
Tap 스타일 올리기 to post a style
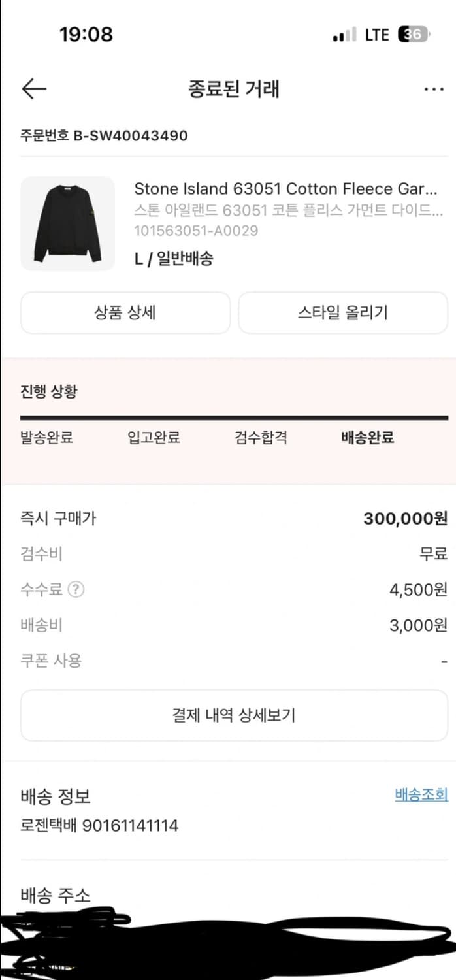pyautogui.click(x=344, y=312)
